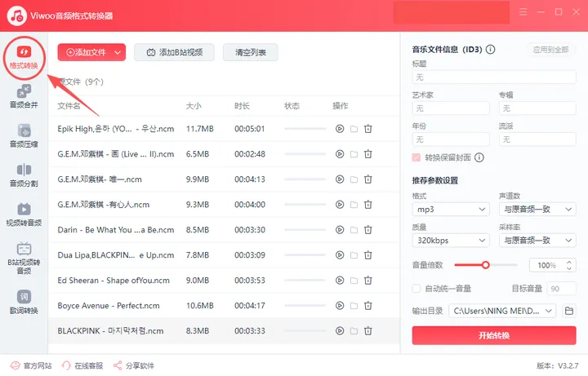The image size is (588, 376).
Task: Click the 应用到全部 button
Action: [551, 50]
